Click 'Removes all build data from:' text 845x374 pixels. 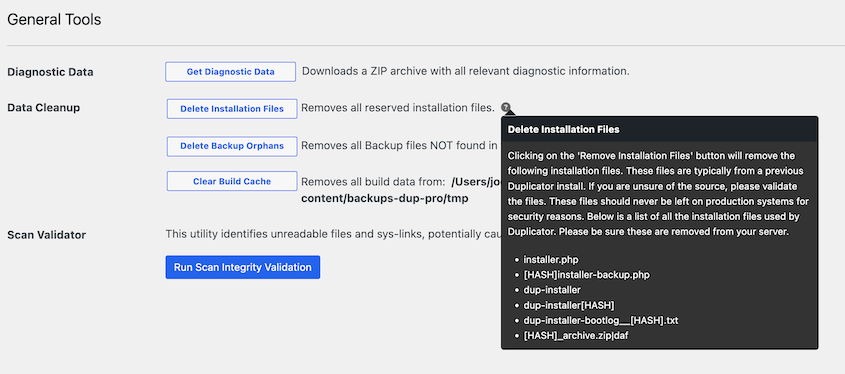point(373,182)
